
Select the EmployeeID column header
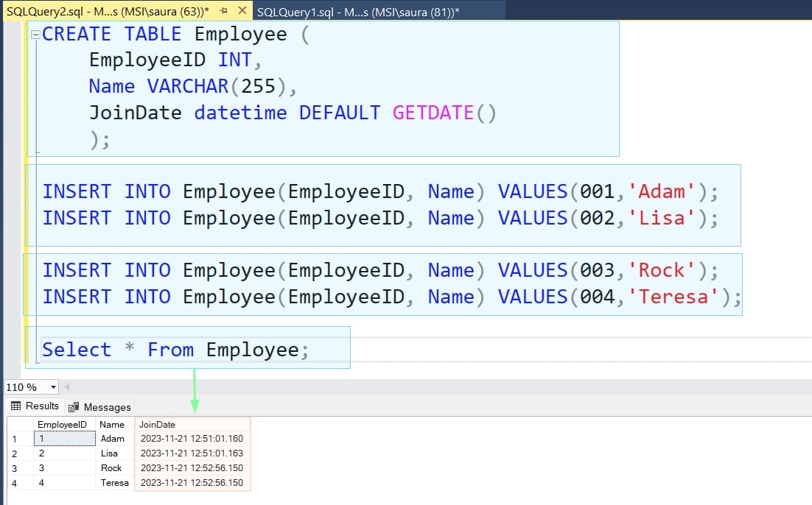pos(63,424)
